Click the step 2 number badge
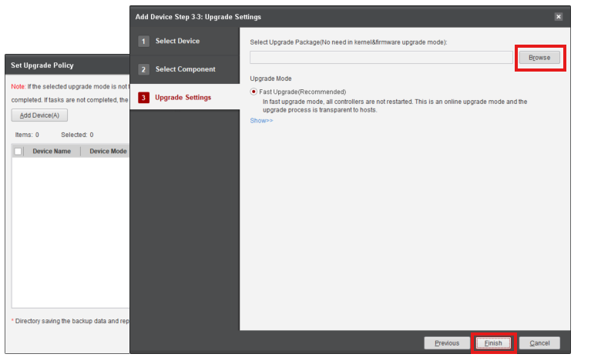This screenshot has height=364, width=591. pos(143,69)
